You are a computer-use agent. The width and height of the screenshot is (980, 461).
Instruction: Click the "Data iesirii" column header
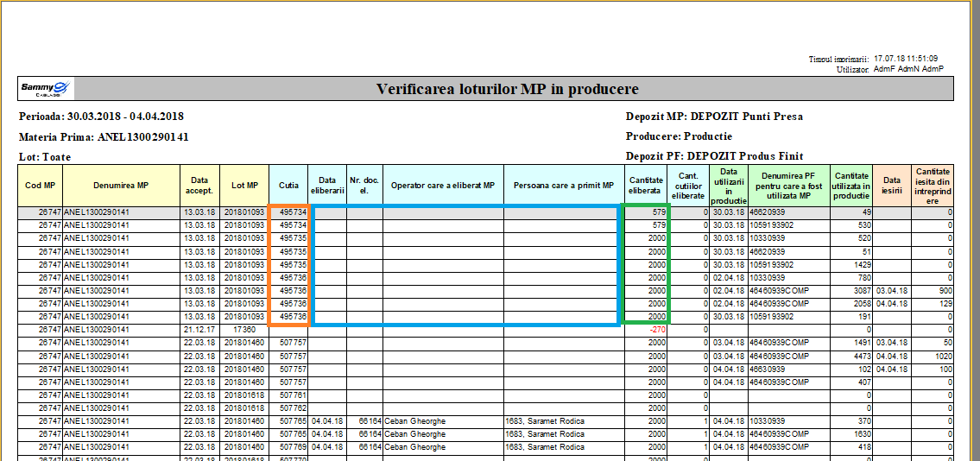[893, 186]
